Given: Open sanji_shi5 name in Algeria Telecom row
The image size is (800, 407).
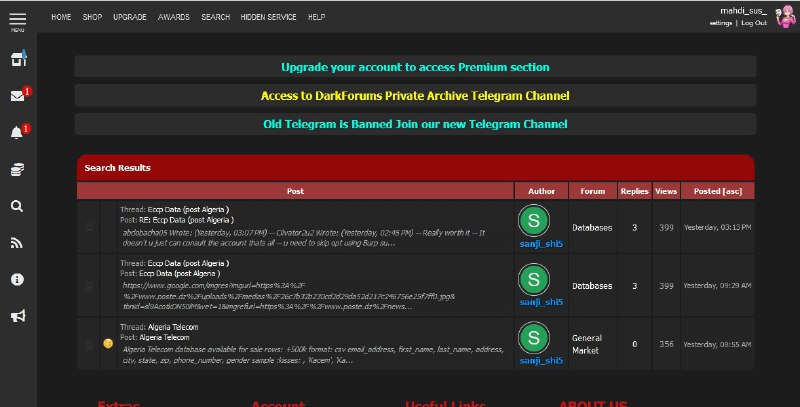Looking at the screenshot, I should point(541,361).
